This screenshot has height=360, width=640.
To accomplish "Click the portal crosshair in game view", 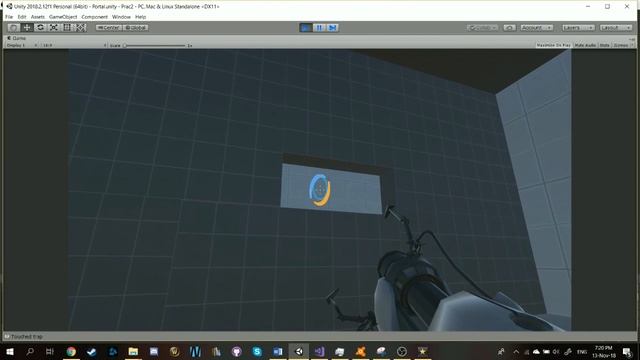I will 320,190.
